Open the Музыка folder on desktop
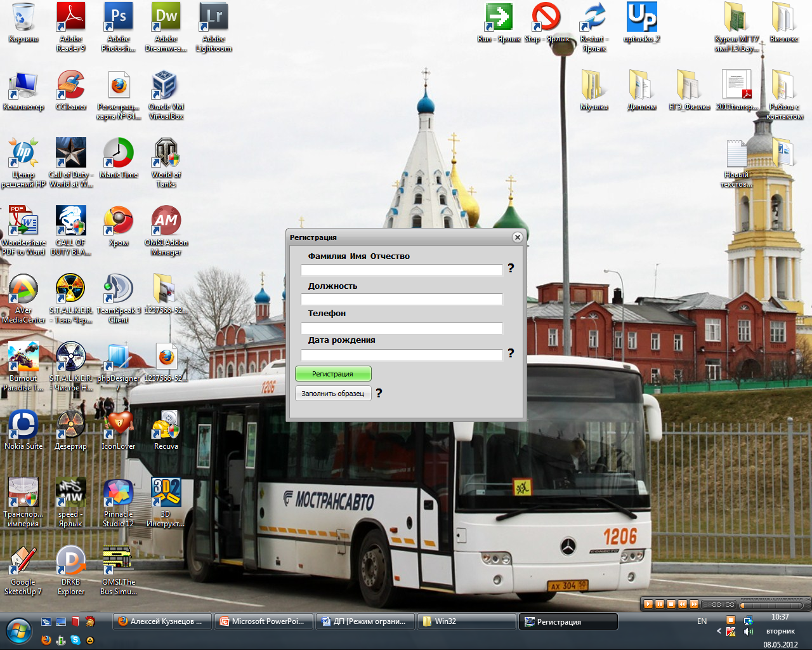Screen dimensions: 812x650 (594, 91)
